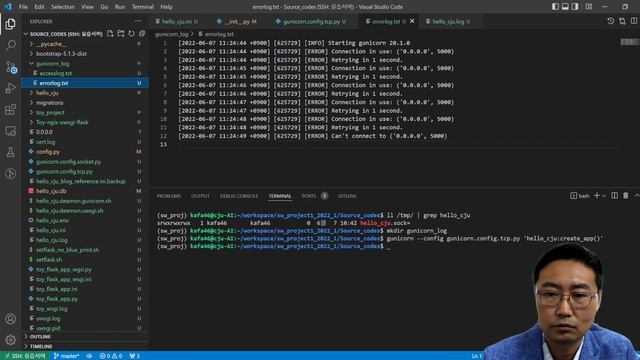Toggle the secondary side bar layout
640x360 pixels.
click(575, 7)
